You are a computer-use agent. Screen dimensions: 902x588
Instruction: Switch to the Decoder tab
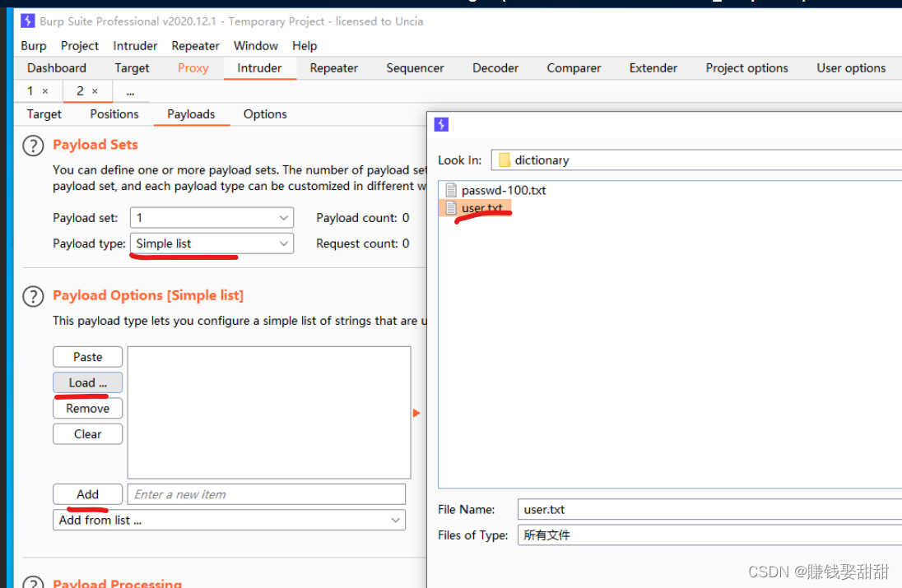[x=495, y=67]
